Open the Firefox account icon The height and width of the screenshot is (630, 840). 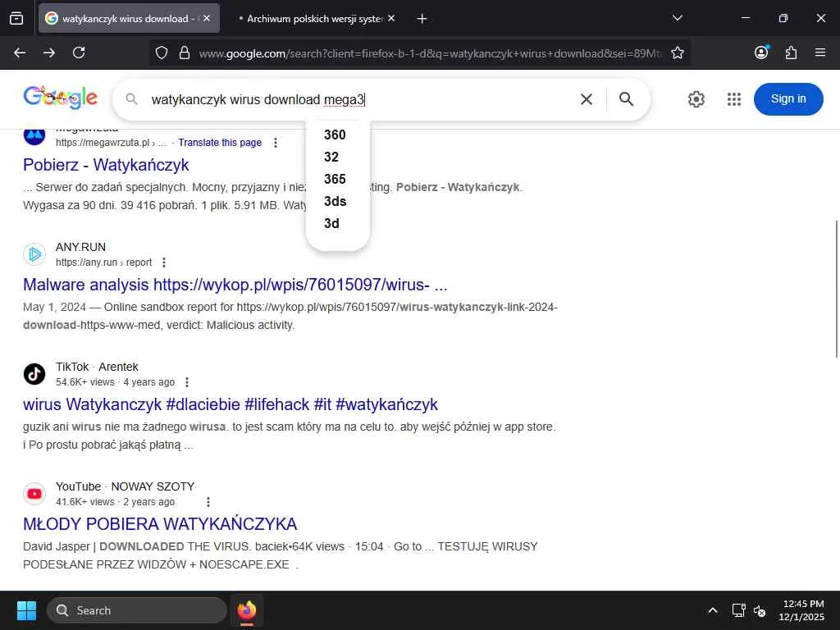[x=761, y=52]
